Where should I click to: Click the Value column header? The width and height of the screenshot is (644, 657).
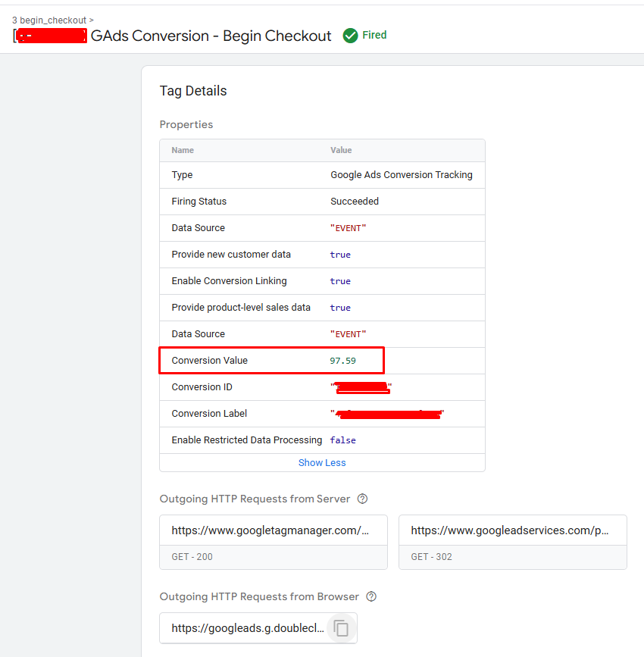pos(341,150)
